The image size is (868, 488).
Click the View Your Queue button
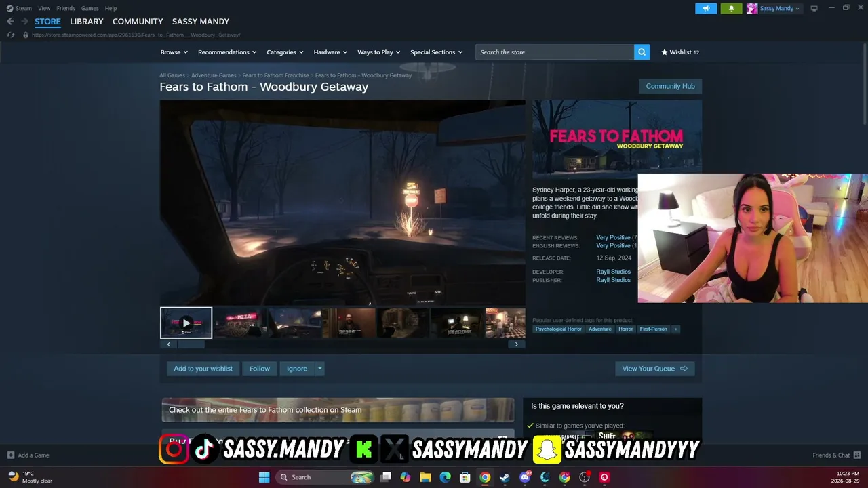click(654, 369)
